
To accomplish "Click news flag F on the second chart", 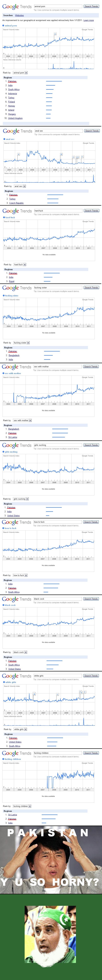I will pyautogui.click(x=82, y=157).
